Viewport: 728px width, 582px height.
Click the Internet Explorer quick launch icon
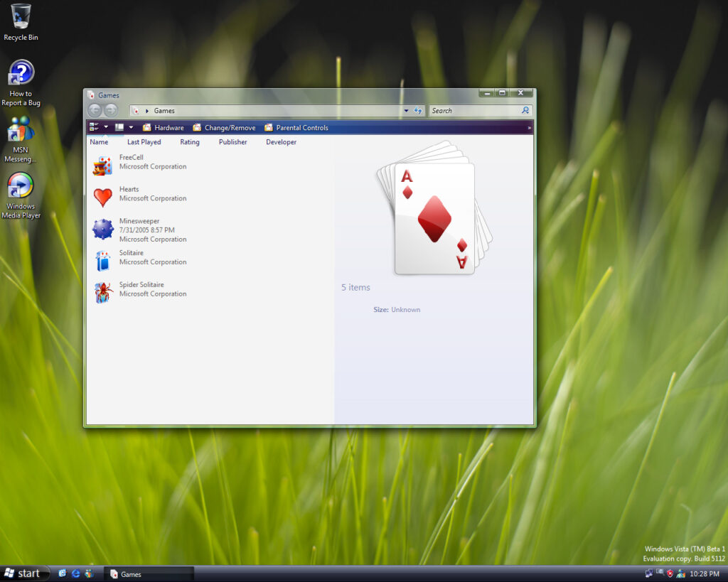click(x=75, y=573)
